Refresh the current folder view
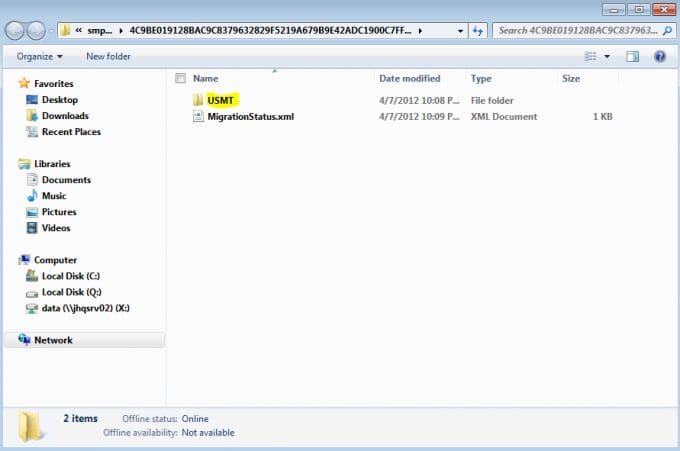The width and height of the screenshot is (680, 451). 478,31
